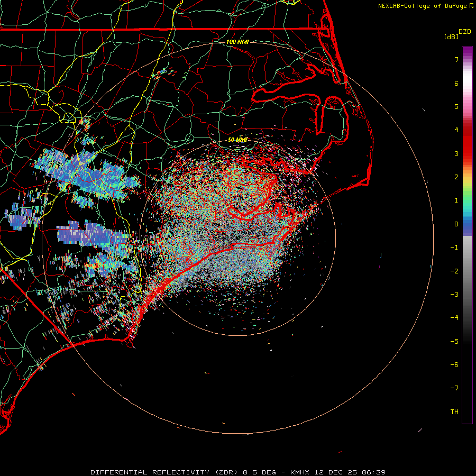The width and height of the screenshot is (476, 476).
Task: Click the 0 value on the scale
Action: (x=456, y=224)
